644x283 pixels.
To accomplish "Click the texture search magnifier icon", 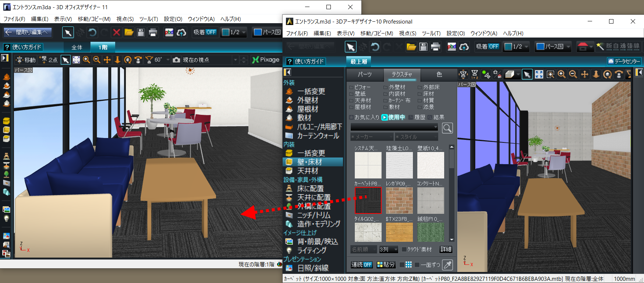I will (447, 128).
